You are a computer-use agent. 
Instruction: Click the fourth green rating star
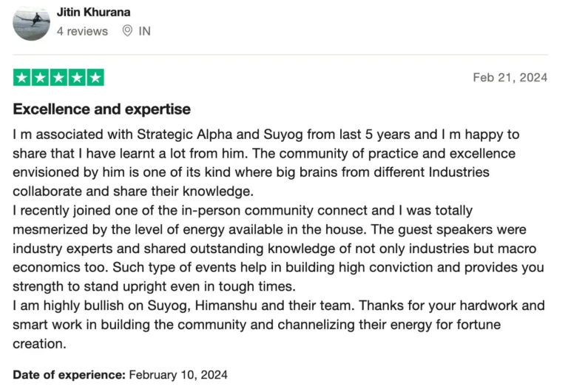tap(77, 77)
